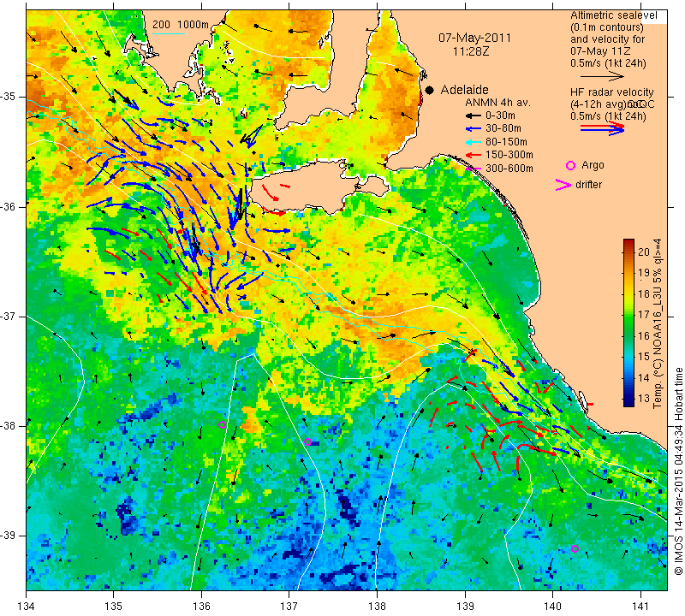Image resolution: width=685 pixels, height=616 pixels.
Task: Click the IMOS copyright timestamp text
Action: [x=678, y=471]
